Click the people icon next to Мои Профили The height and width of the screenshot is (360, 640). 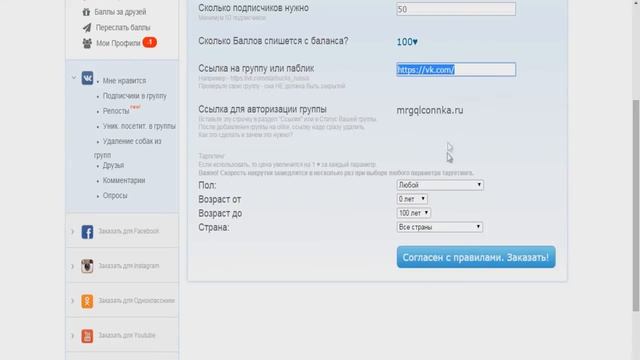point(87,43)
